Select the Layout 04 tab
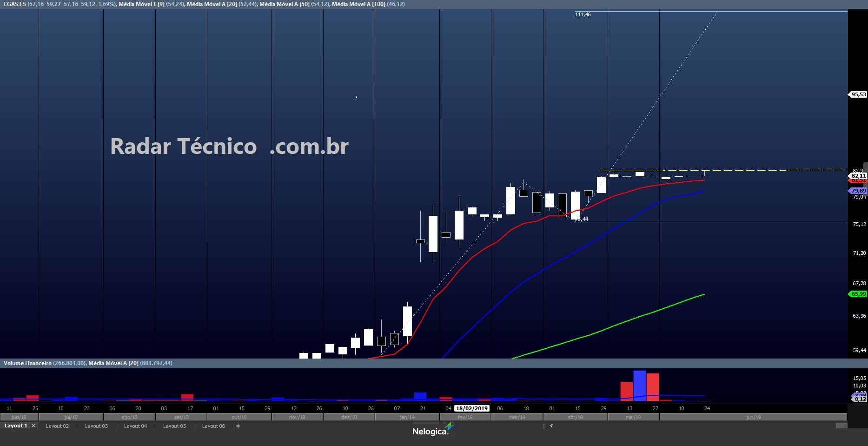This screenshot has height=446, width=868. 135,426
